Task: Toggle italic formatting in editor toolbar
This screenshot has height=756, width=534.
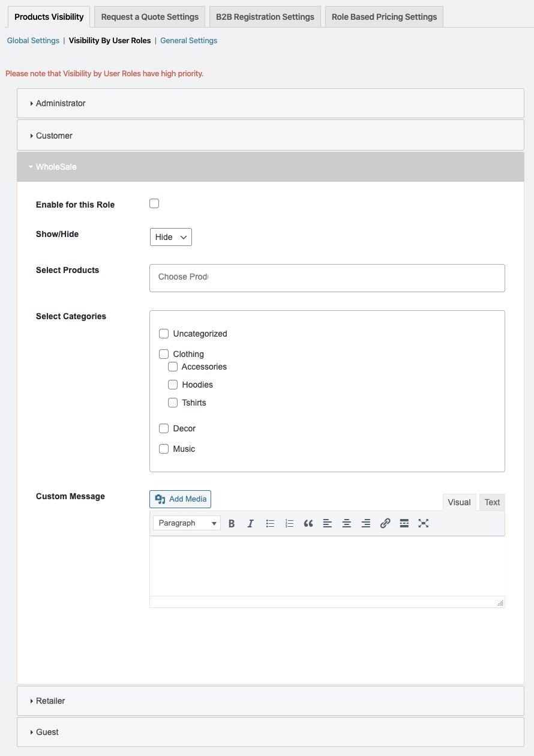Action: pyautogui.click(x=251, y=523)
